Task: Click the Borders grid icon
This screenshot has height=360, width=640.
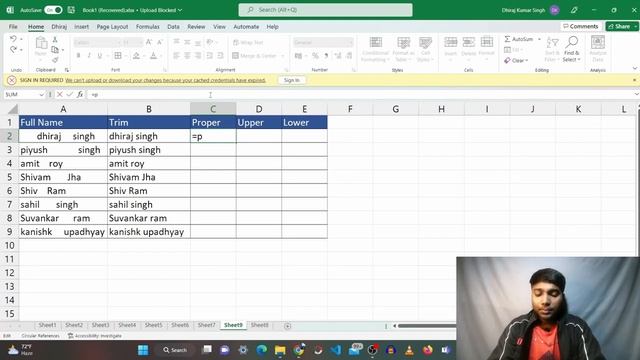Action: 118,56
